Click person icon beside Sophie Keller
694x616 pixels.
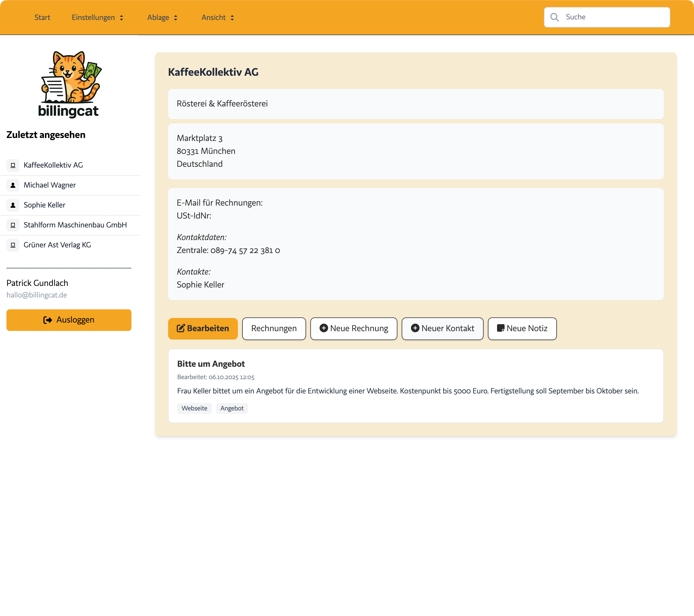coord(13,205)
